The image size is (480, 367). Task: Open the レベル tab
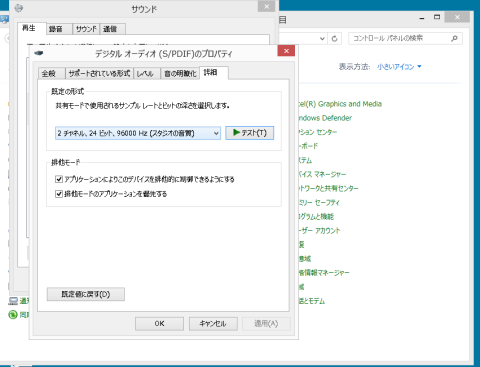(x=147, y=73)
